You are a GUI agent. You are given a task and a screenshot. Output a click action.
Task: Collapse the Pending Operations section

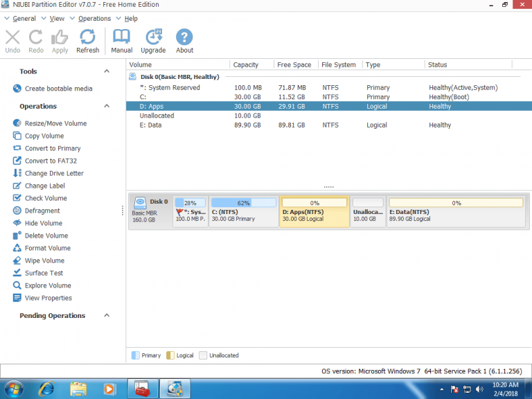click(107, 316)
